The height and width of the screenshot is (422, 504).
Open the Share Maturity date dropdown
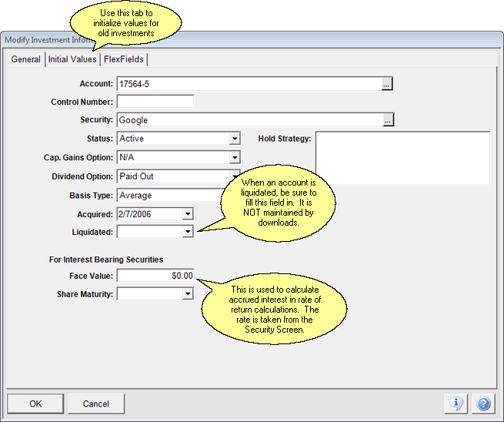click(x=187, y=294)
